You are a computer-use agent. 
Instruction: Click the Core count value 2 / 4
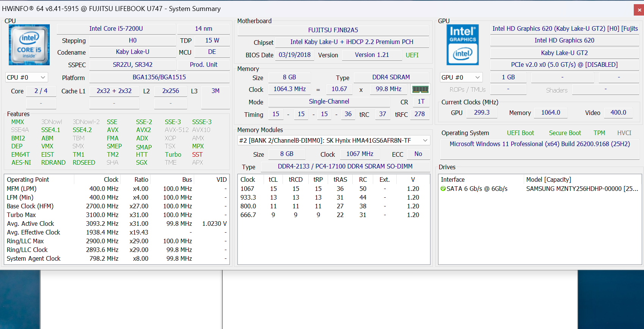click(x=41, y=91)
